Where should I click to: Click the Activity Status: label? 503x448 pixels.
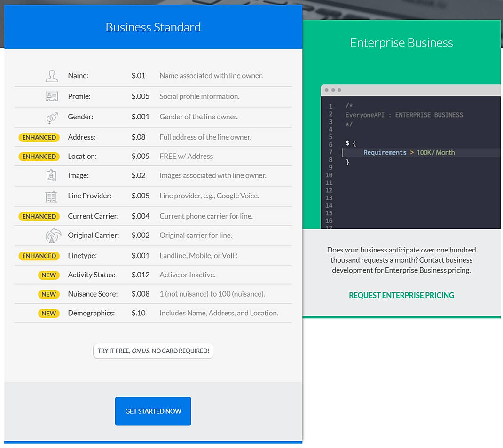[91, 275]
